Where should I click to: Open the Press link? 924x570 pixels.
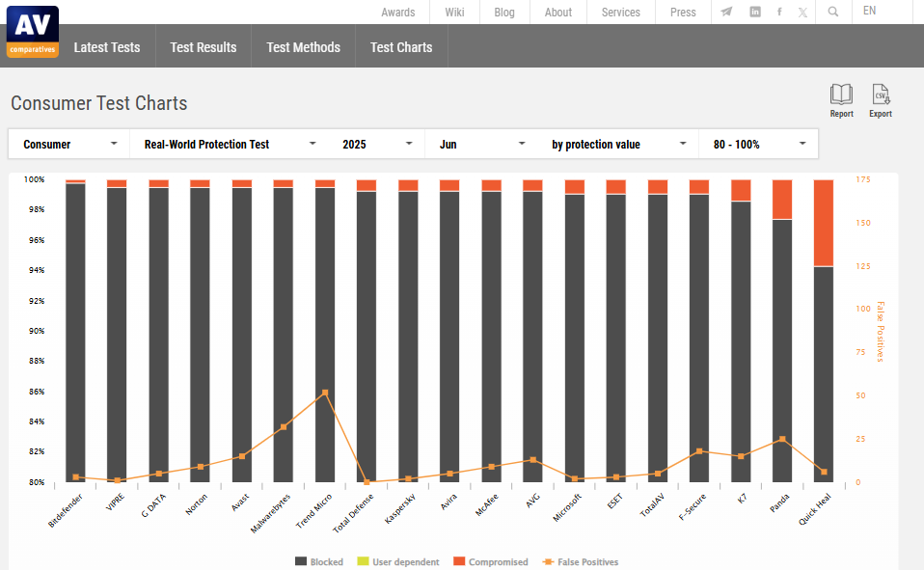coord(683,12)
